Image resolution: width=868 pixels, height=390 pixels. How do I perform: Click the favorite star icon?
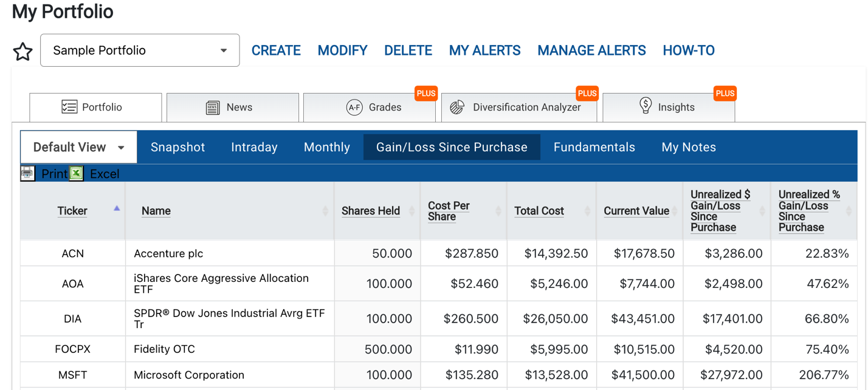tap(23, 52)
